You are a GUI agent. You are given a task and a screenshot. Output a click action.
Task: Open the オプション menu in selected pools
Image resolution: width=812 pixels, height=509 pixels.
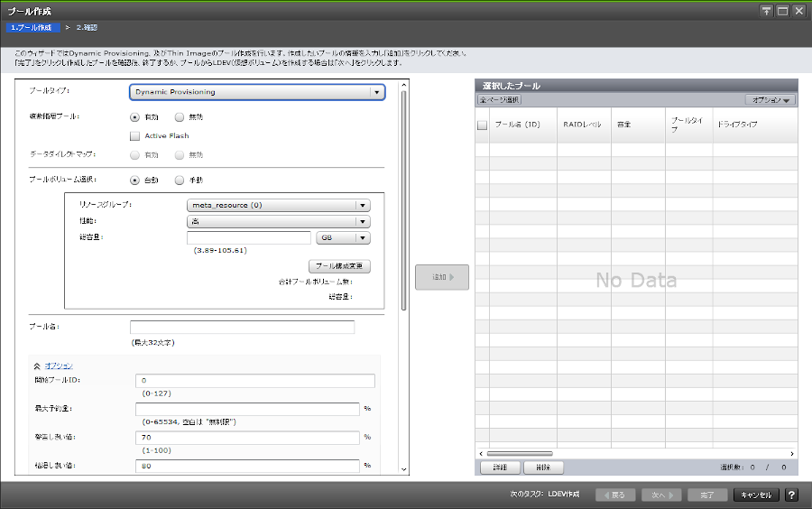click(768, 100)
